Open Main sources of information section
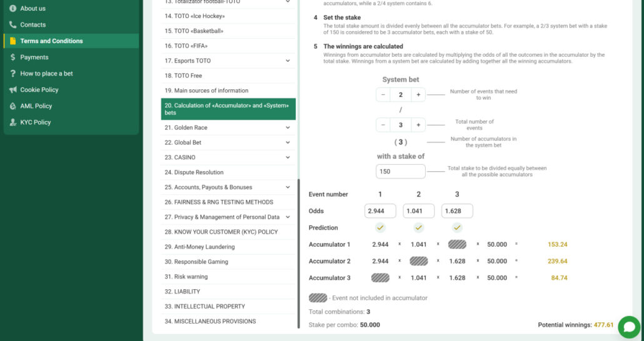The width and height of the screenshot is (644, 341). (x=228, y=91)
